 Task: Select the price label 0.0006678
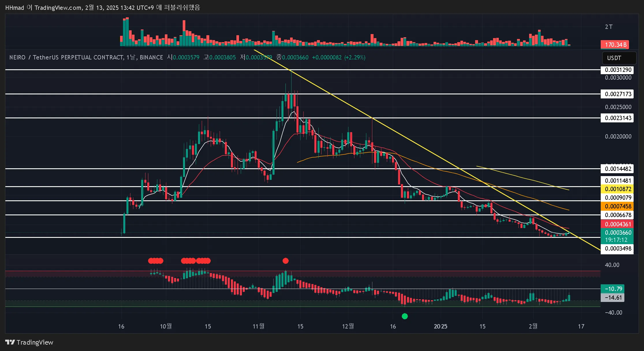point(617,215)
